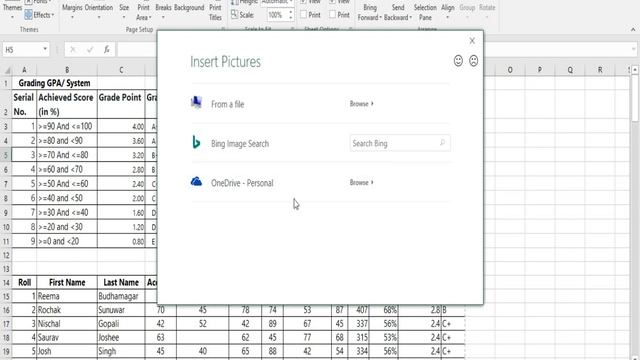Toggle the Gridlines Print checkbox

point(303,15)
